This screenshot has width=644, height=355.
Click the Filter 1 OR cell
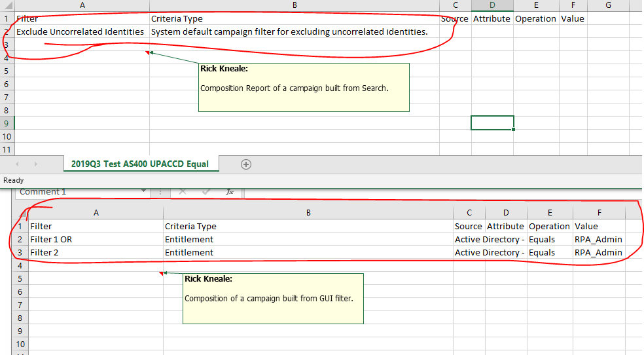[x=96, y=240]
